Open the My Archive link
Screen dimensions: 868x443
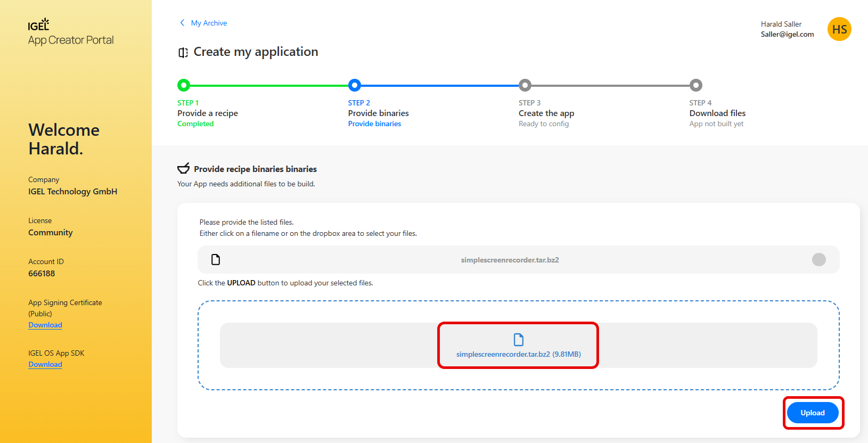click(209, 23)
